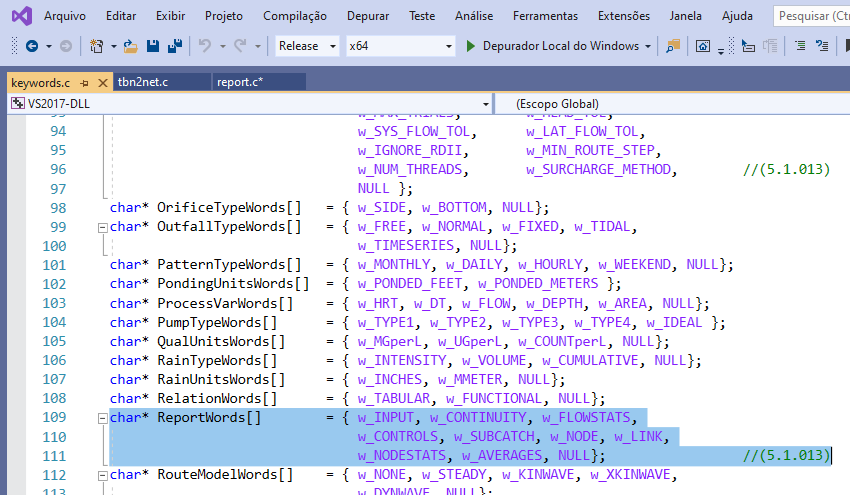
Task: Click OrificeTypeWords on line 98
Action: 221,208
